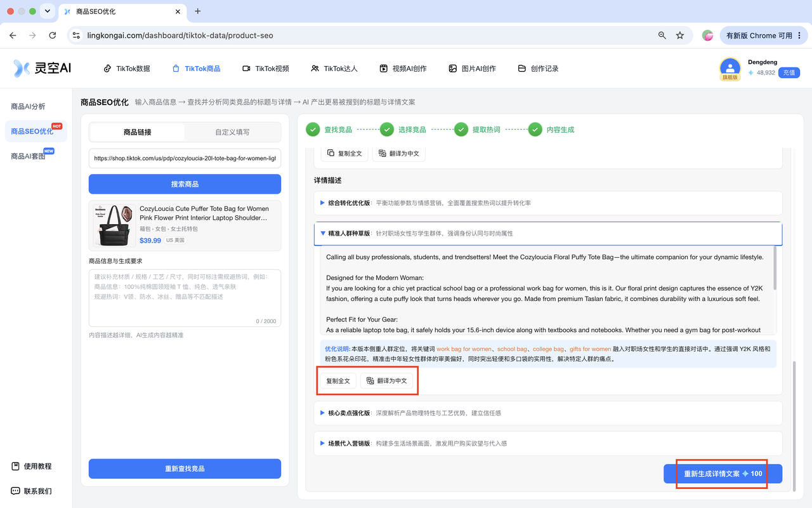This screenshot has height=508, width=812.
Task: Click the 查找竞品 step check icon
Action: [313, 130]
